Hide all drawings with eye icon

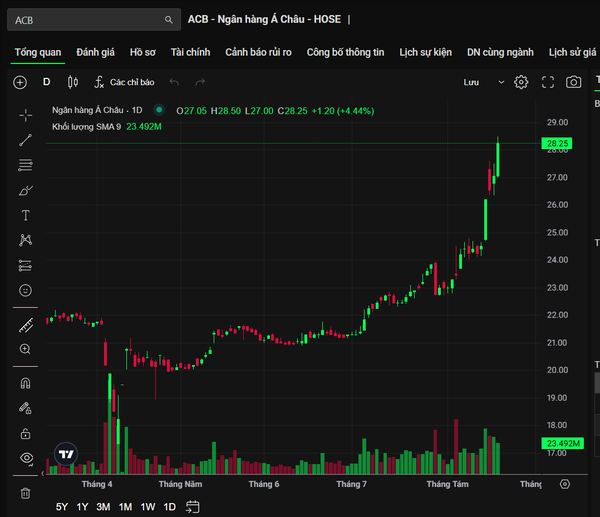(26, 458)
